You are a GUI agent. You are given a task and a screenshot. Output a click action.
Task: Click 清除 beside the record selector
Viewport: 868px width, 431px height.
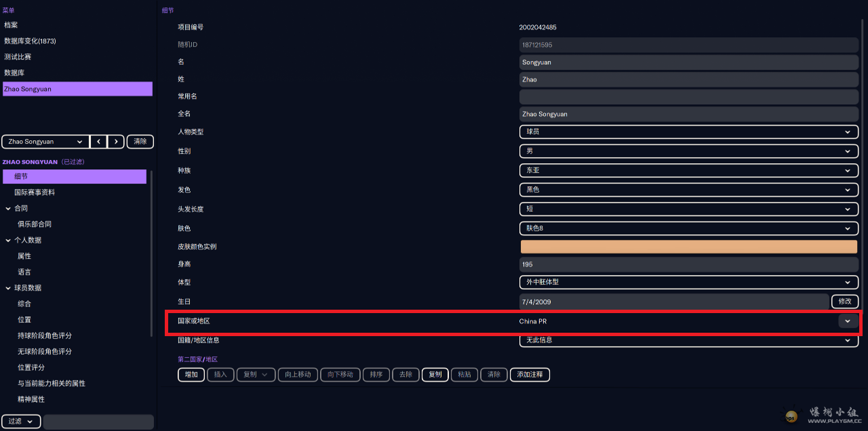coord(140,142)
